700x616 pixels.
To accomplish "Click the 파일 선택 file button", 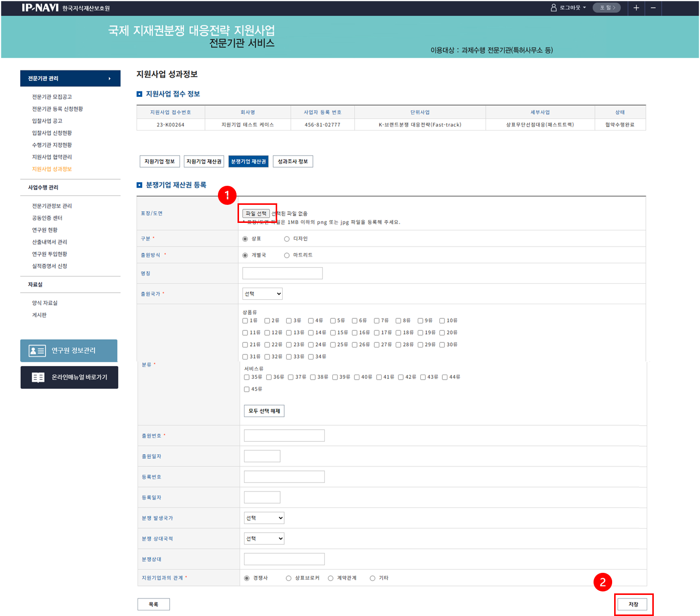I will (x=256, y=213).
